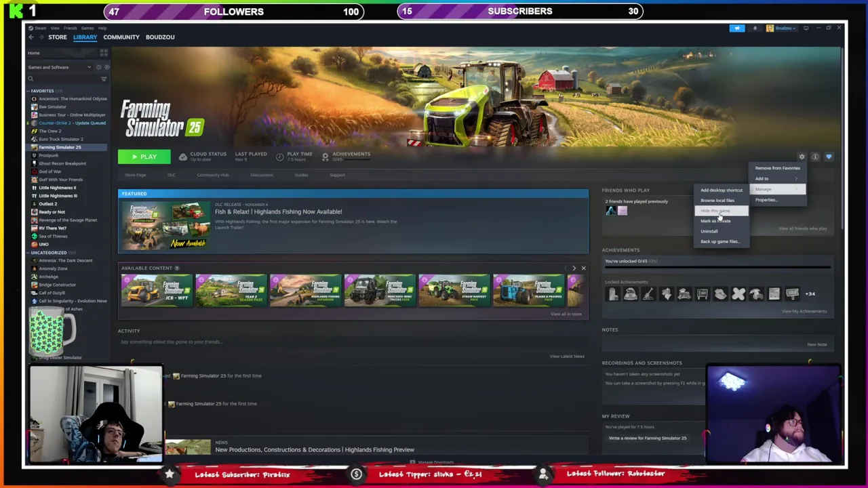868x488 pixels.
Task: Choose Add desktop shortcut
Action: [722, 190]
